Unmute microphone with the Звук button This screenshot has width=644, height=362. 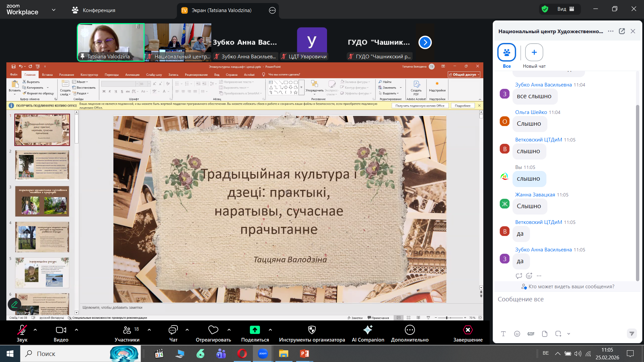[22, 330]
